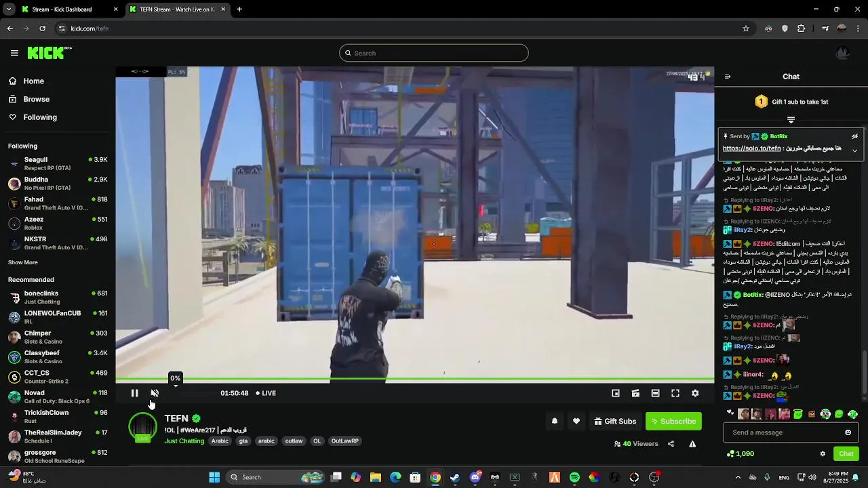Expand the gift leaderboard chevron
The height and width of the screenshot is (488, 868).
(791, 120)
